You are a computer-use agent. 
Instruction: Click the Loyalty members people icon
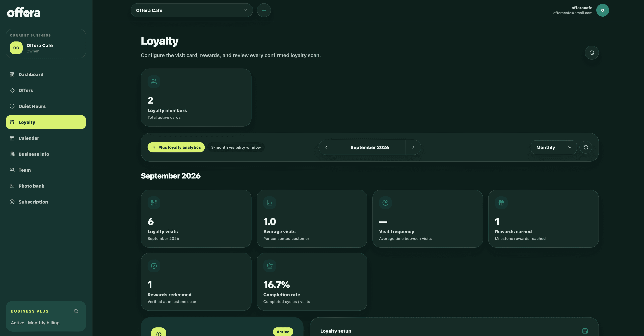(x=154, y=82)
